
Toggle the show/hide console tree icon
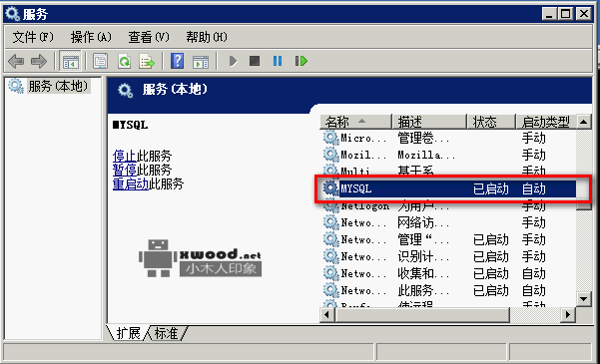pos(71,61)
